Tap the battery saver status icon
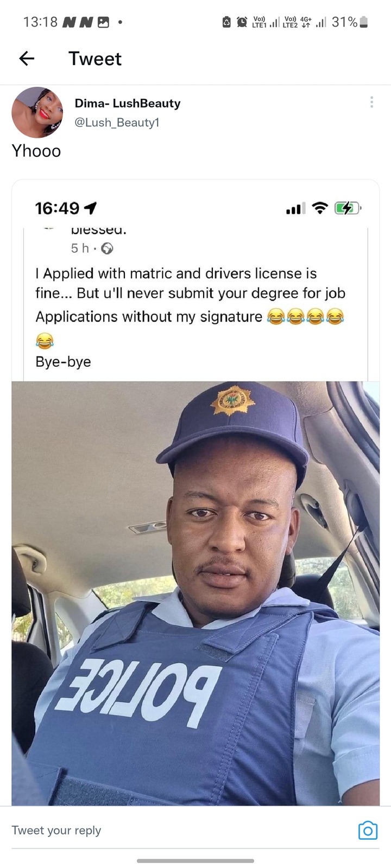Image resolution: width=391 pixels, height=868 pixels. point(227,22)
